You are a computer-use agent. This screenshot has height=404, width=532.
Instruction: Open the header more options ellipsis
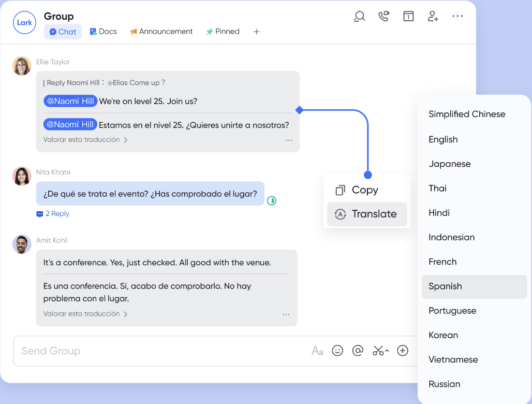(x=457, y=16)
